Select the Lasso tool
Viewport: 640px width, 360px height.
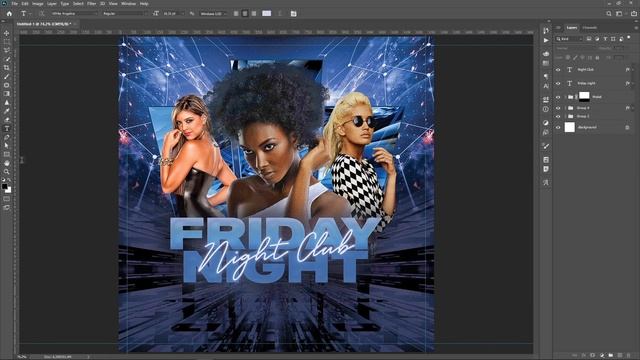coord(7,50)
